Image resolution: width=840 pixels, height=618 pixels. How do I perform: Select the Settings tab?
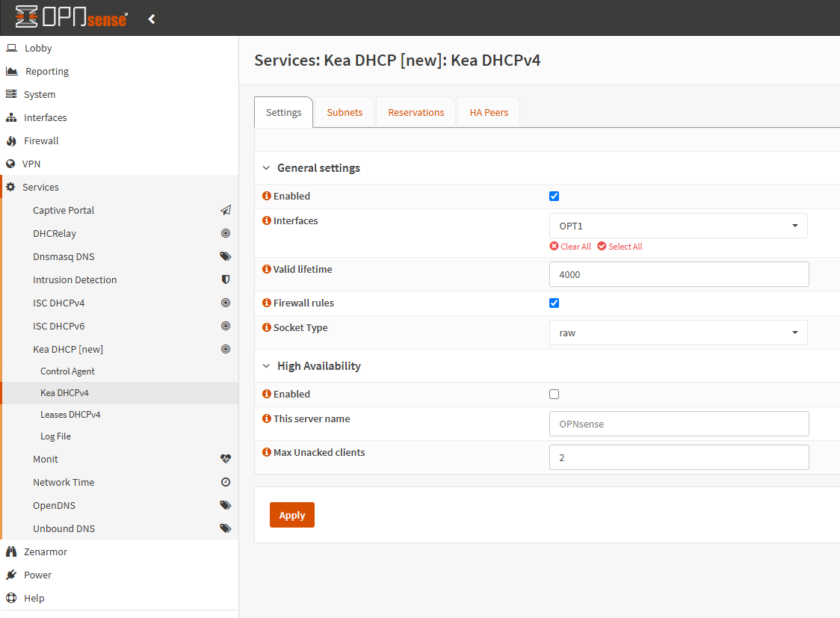(283, 112)
